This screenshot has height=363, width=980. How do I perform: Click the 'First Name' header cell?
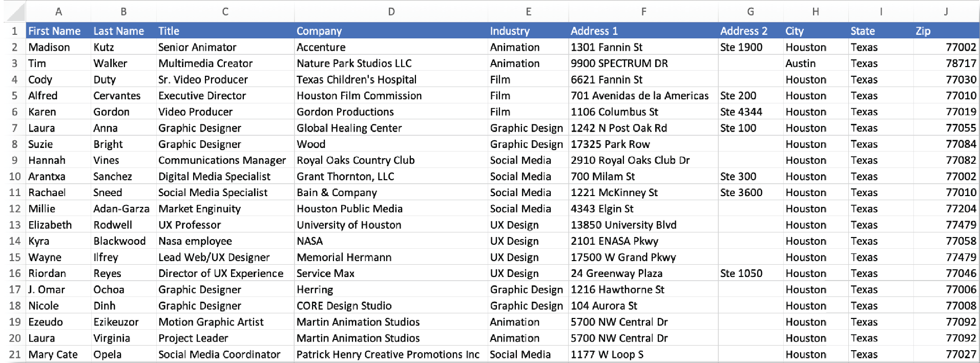(58, 31)
